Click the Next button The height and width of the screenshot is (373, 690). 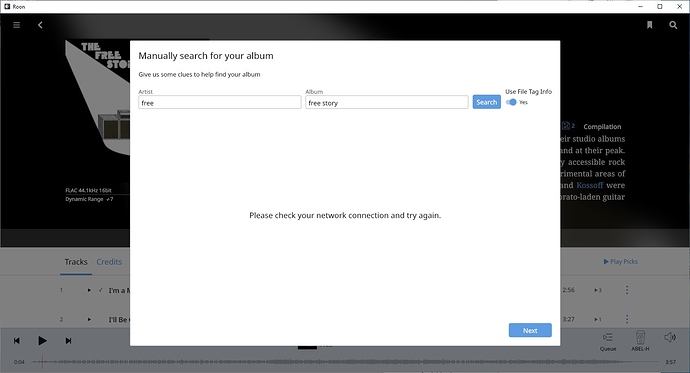point(530,330)
